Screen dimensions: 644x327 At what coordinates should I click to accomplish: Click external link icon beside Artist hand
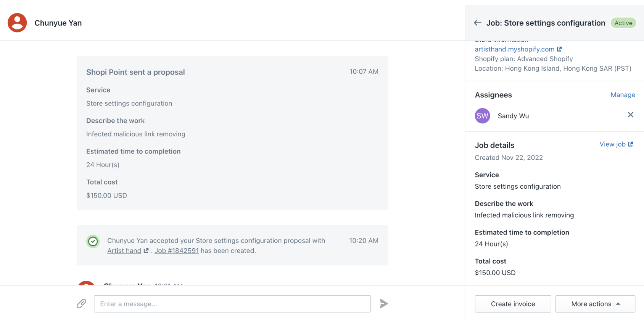coord(146,251)
